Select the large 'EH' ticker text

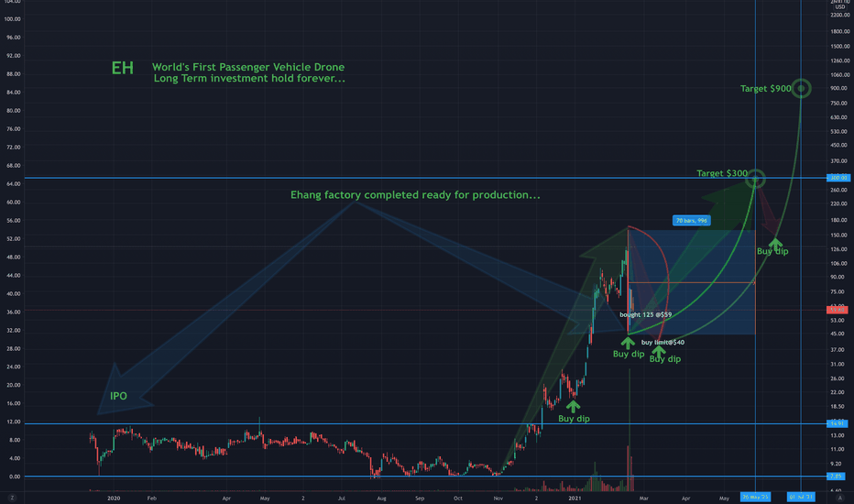(123, 68)
